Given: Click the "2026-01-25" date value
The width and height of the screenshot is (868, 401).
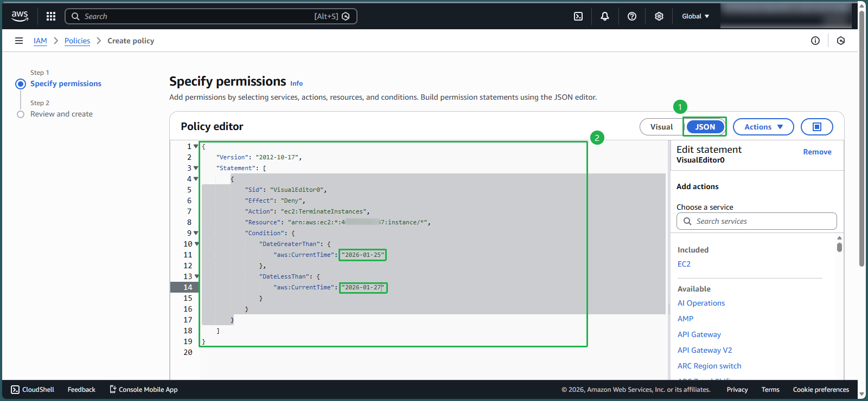Looking at the screenshot, I should (x=362, y=255).
